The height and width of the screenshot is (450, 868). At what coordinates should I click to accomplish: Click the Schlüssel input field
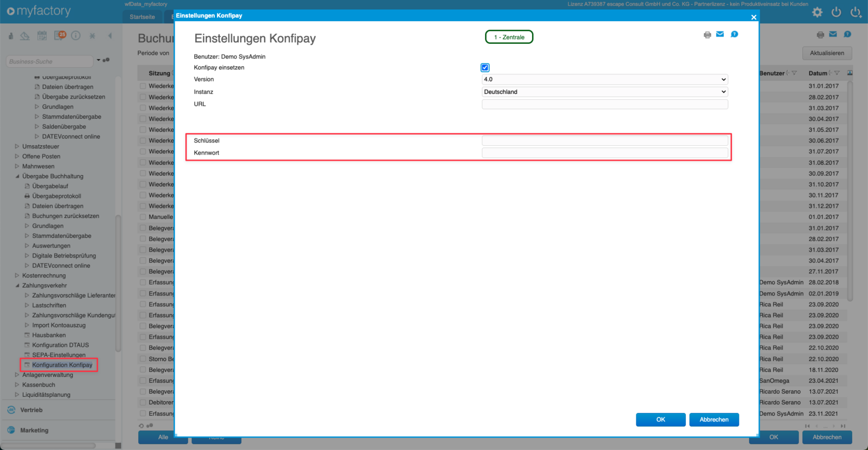(x=605, y=140)
